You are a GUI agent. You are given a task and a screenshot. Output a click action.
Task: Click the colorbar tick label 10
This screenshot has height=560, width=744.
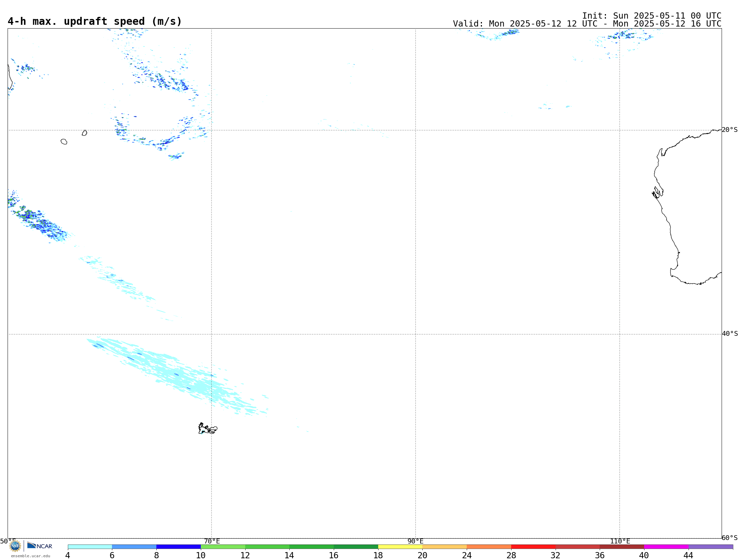(x=201, y=555)
